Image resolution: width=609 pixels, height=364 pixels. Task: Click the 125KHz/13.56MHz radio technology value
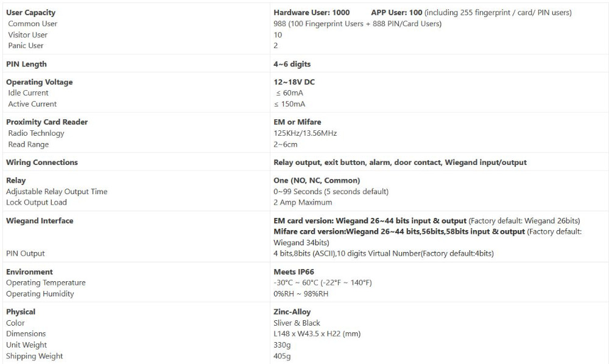(305, 133)
